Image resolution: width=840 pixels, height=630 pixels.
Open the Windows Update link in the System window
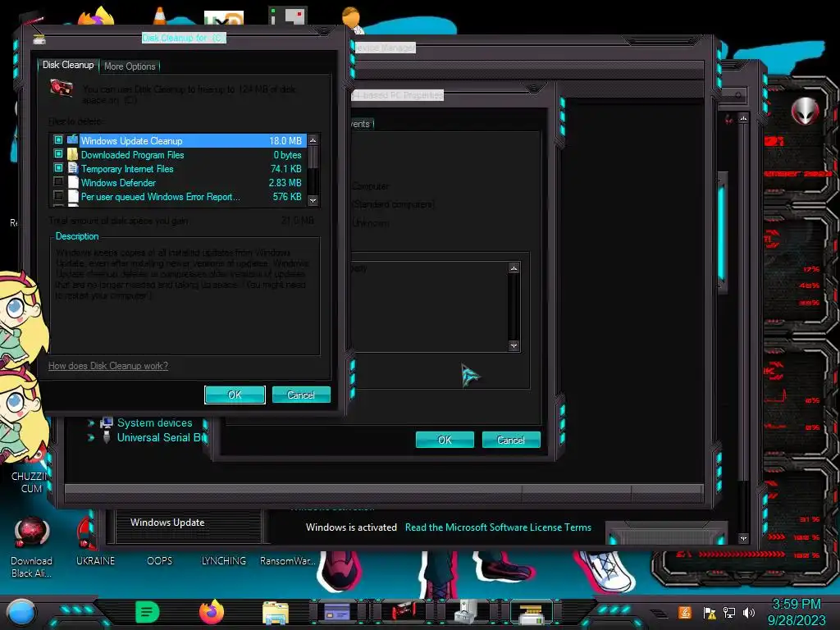167,523
